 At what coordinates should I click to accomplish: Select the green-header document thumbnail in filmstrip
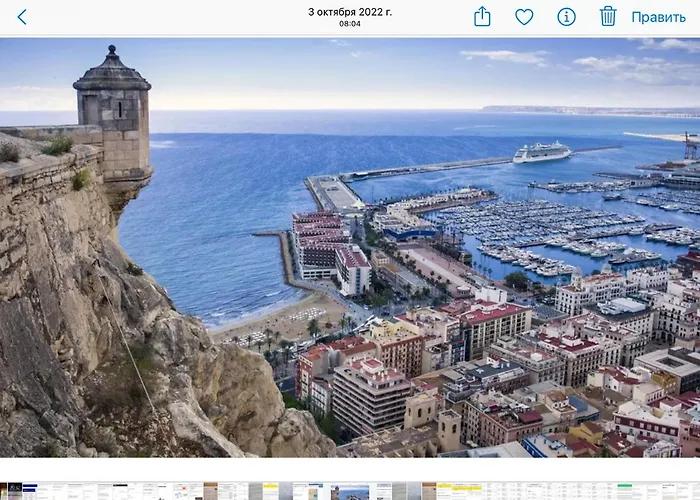625,491
